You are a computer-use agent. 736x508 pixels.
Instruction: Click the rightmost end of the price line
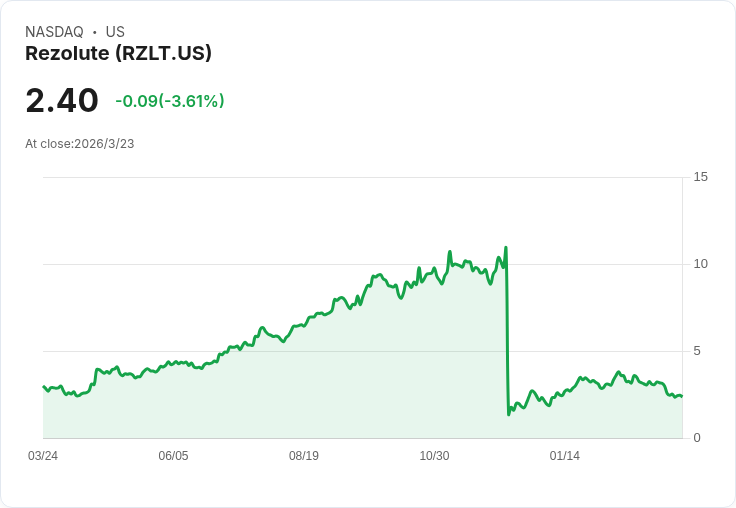tap(681, 396)
